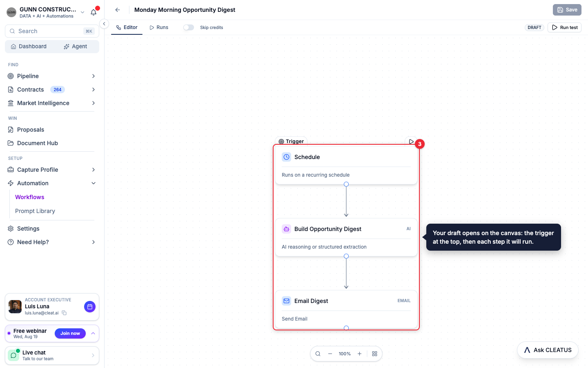The image size is (588, 368).
Task: Open Live chat arrow
Action: pos(93,355)
